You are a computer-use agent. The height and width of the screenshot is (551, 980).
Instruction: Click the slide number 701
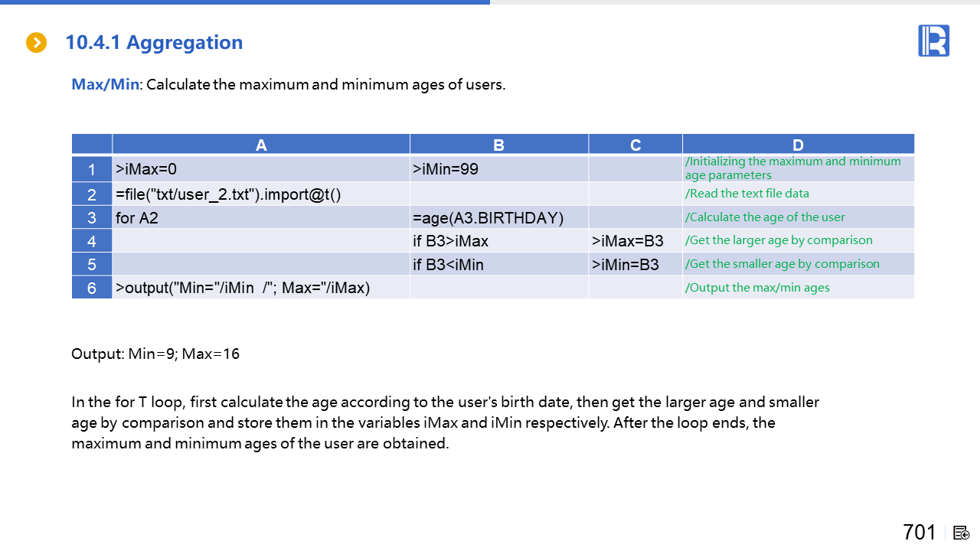(x=919, y=533)
